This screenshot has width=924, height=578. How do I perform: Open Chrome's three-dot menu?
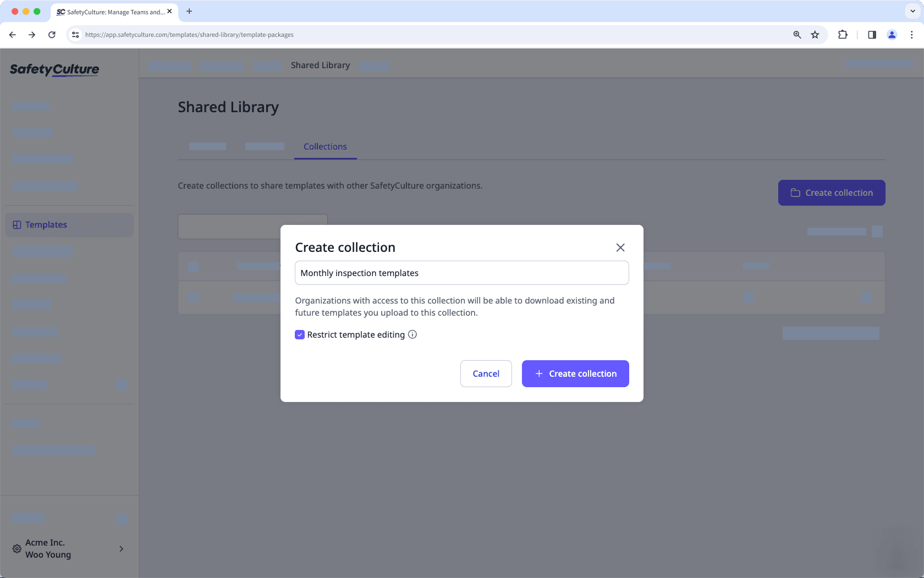tap(912, 34)
